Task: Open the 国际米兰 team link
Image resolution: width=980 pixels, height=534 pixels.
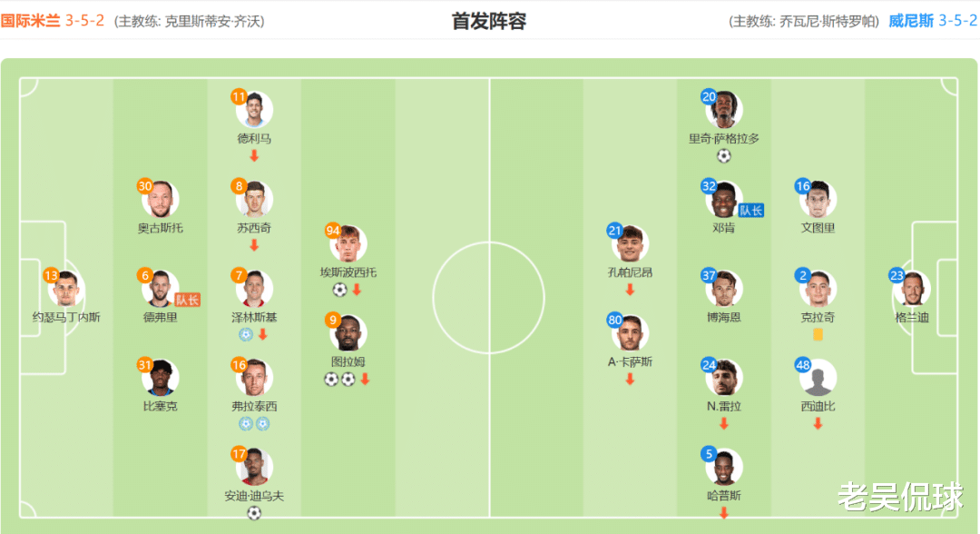Action: 31,21
